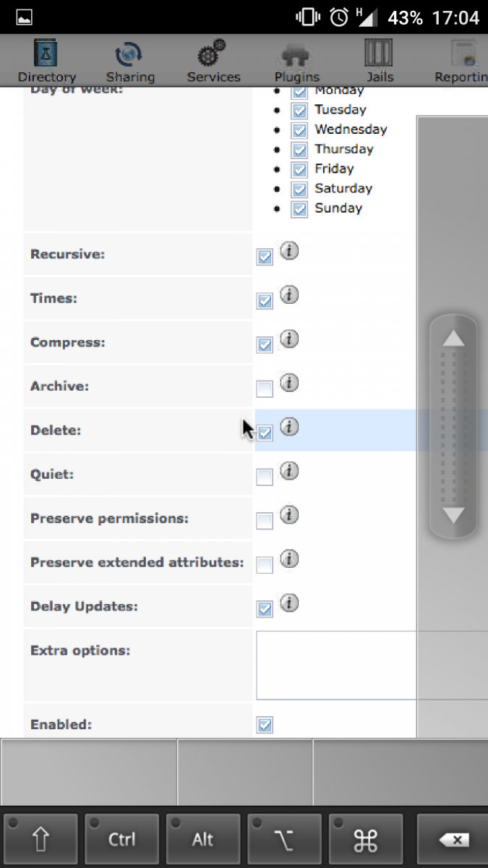Open the Services gear icon
The image size is (488, 868).
213,54
